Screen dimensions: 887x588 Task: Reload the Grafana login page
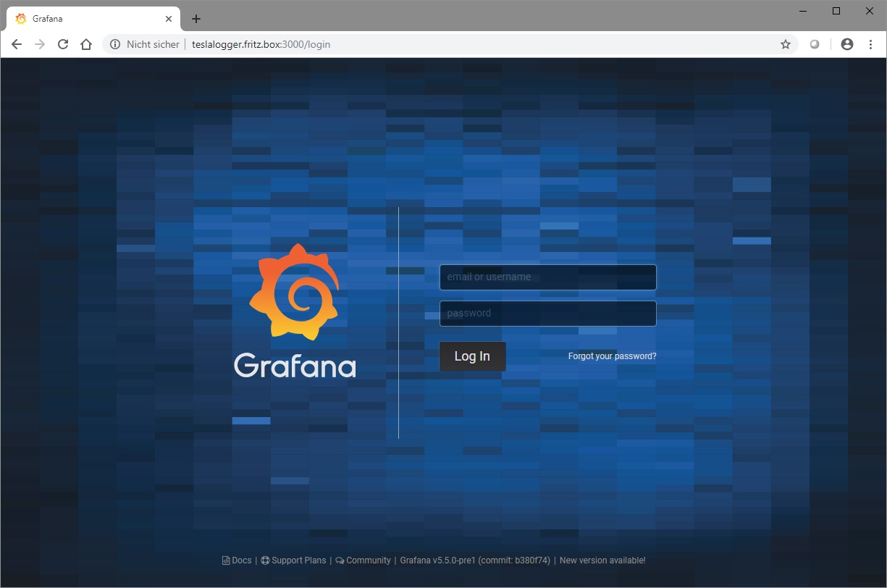(x=63, y=44)
